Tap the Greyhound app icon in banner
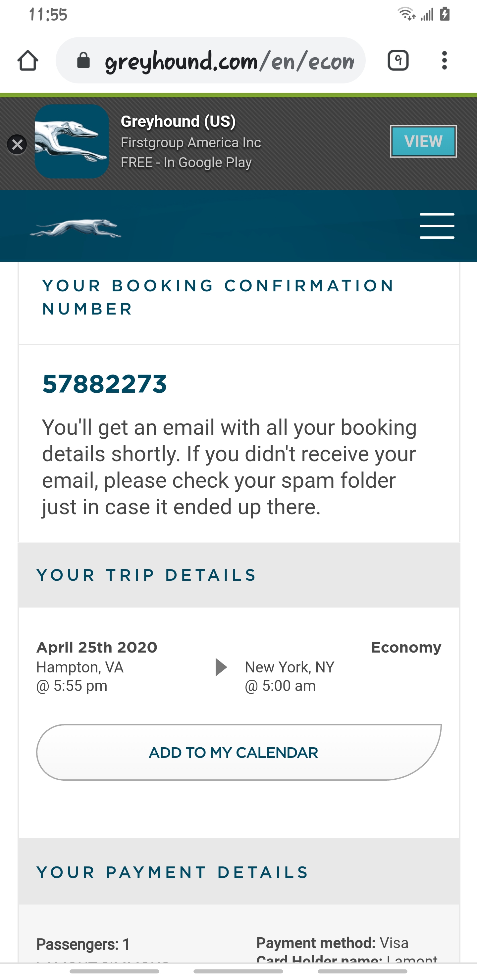 72,141
